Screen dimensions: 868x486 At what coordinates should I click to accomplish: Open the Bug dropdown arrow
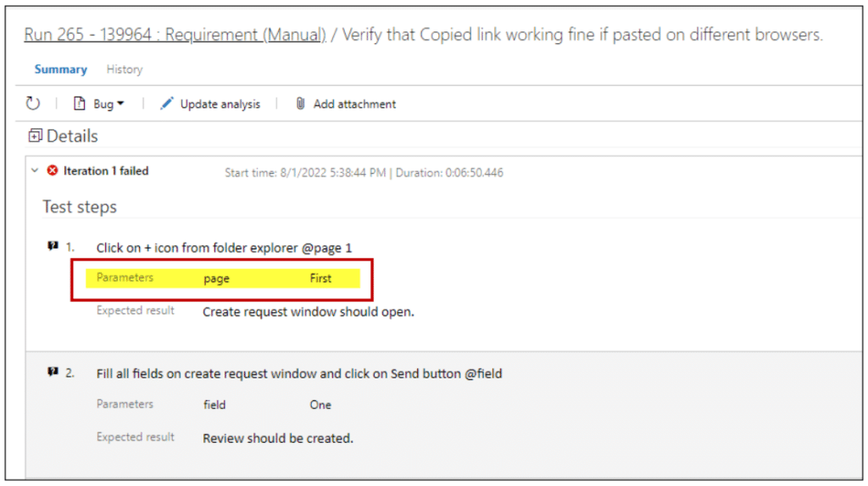coord(120,103)
